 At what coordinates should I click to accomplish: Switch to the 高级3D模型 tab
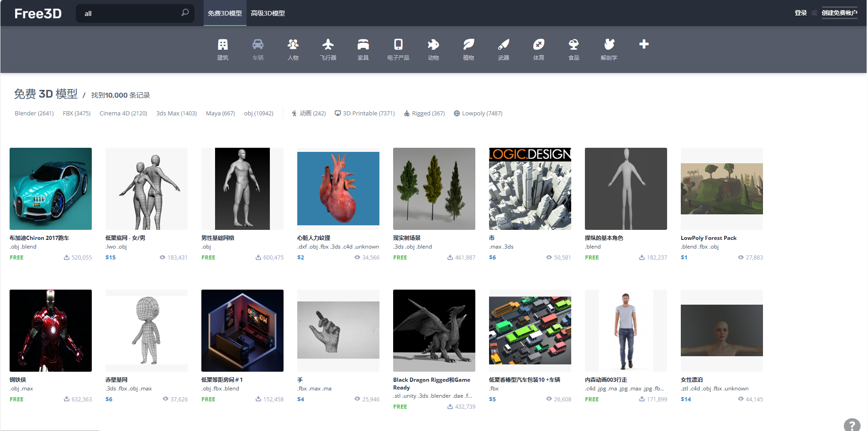point(267,13)
